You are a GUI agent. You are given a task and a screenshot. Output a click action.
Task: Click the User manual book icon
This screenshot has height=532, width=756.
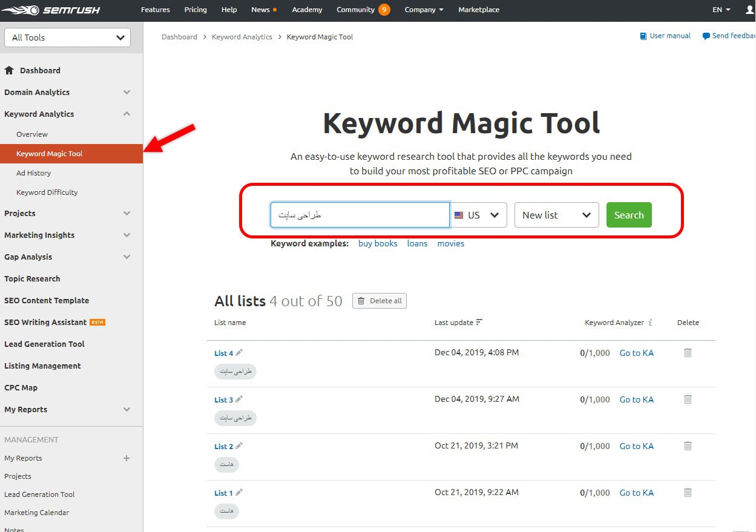(643, 36)
